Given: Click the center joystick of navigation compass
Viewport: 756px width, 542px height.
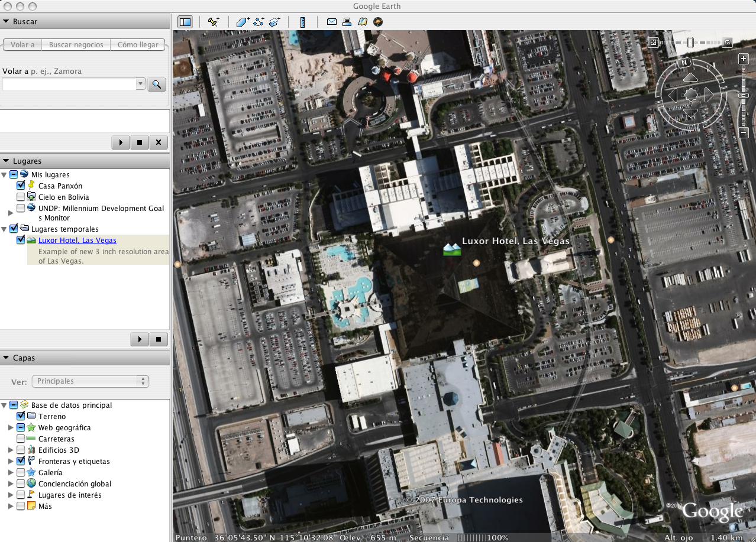Looking at the screenshot, I should [x=691, y=95].
